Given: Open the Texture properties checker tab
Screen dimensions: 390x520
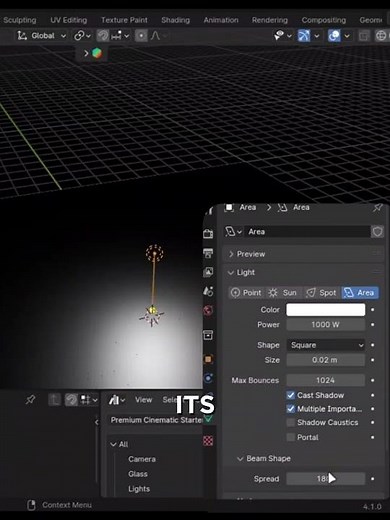Looking at the screenshot, I should tap(208, 441).
